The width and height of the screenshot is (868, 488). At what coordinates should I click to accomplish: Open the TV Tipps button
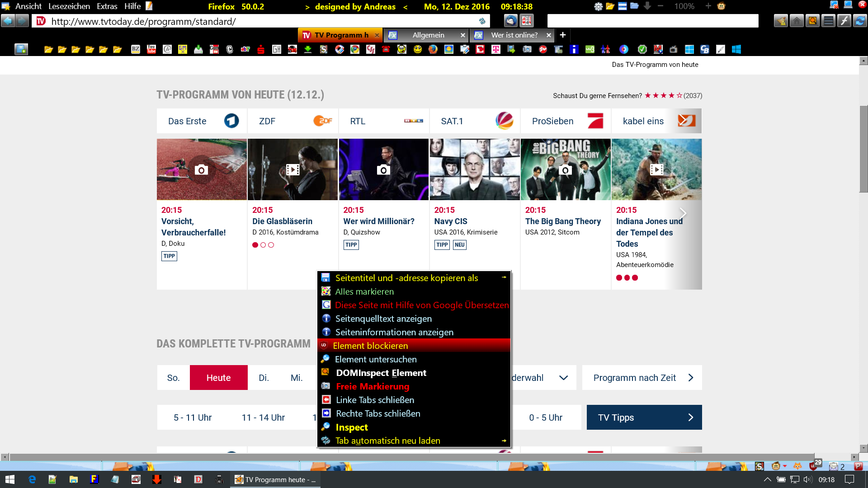pyautogui.click(x=644, y=418)
